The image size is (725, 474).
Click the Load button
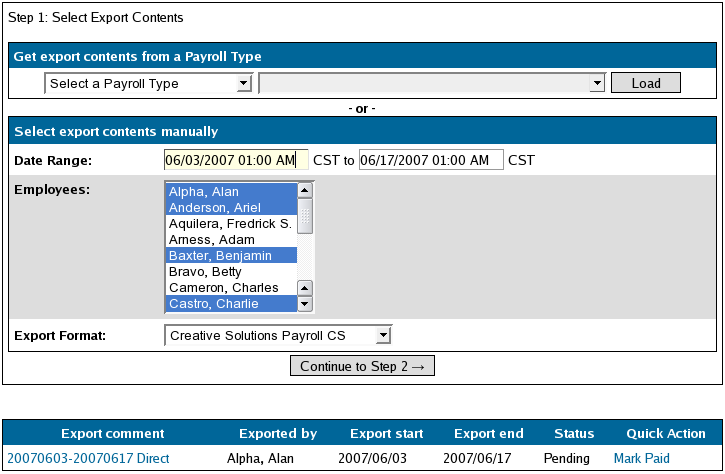[645, 83]
